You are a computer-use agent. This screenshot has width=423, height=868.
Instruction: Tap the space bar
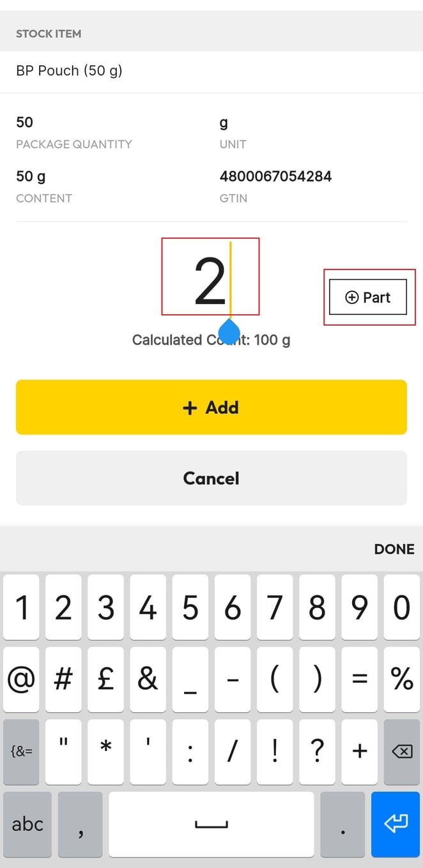coord(211,824)
